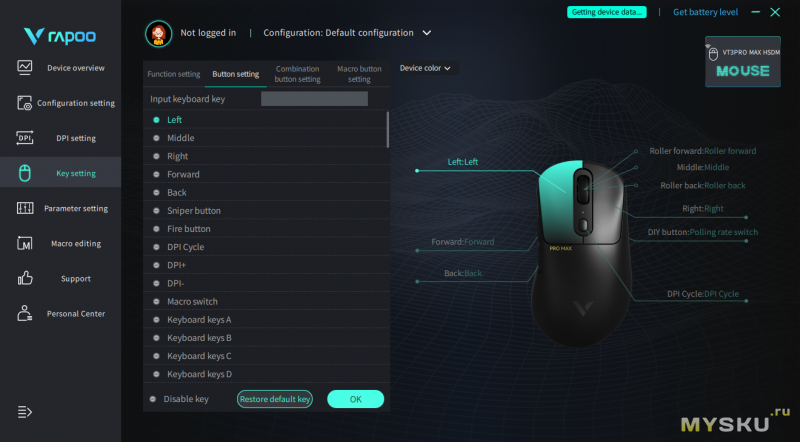Click the Input keyboard key field
This screenshot has height=442, width=800.
(314, 99)
